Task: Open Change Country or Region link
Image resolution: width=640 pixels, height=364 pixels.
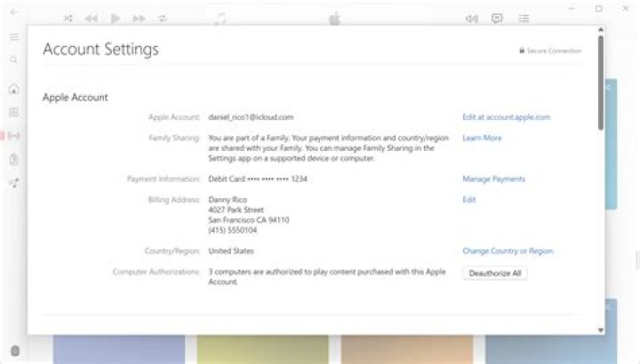Action: tap(508, 251)
